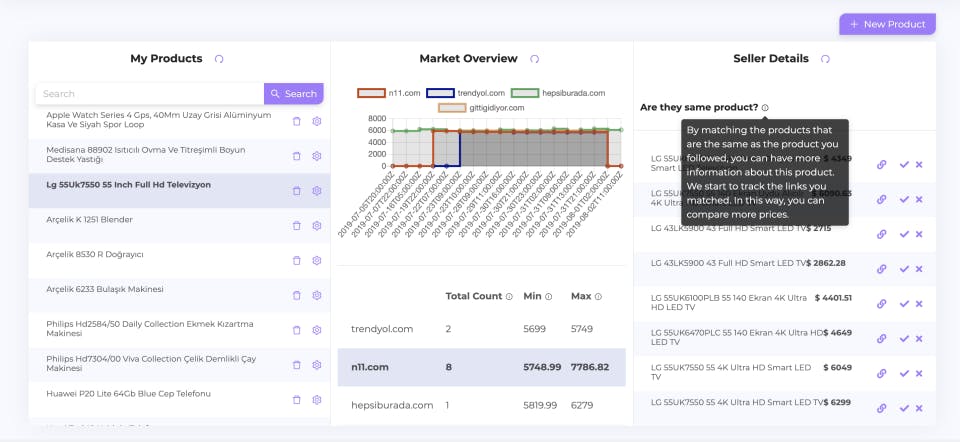Delete the Huawei P20 Lite product
This screenshot has width=960, height=442.
click(x=297, y=400)
